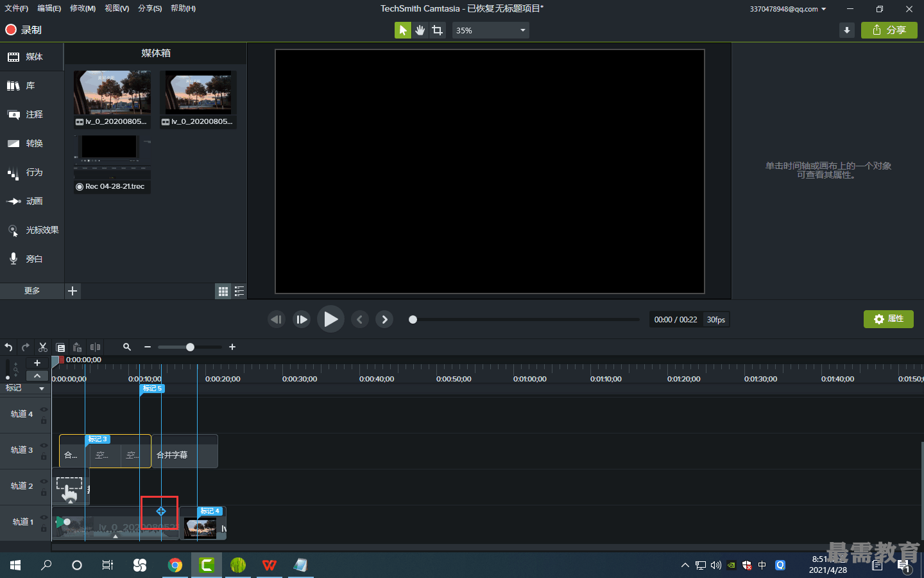Expand the 标记 marker track dropdown
Viewport: 924px width, 578px height.
(x=42, y=389)
